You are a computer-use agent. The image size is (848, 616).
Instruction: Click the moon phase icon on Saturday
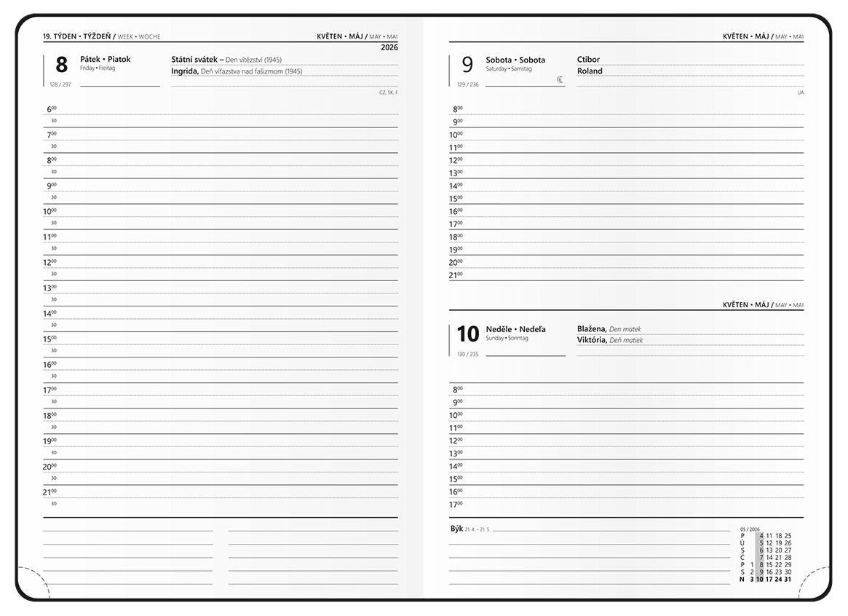click(x=560, y=79)
